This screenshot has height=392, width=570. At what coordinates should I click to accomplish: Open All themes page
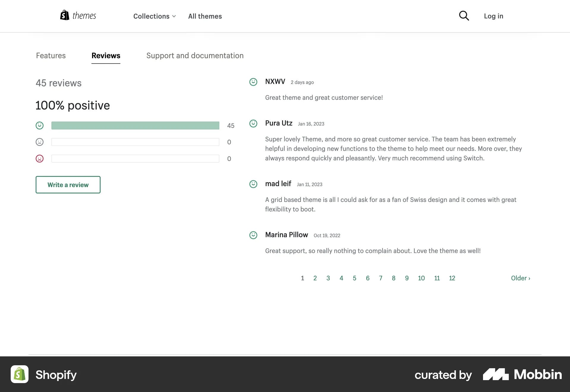[205, 16]
